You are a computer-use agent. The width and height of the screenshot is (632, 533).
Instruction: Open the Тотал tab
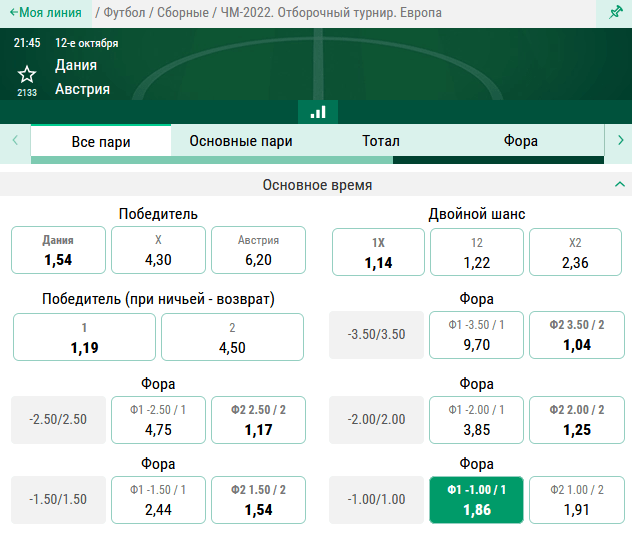(381, 141)
